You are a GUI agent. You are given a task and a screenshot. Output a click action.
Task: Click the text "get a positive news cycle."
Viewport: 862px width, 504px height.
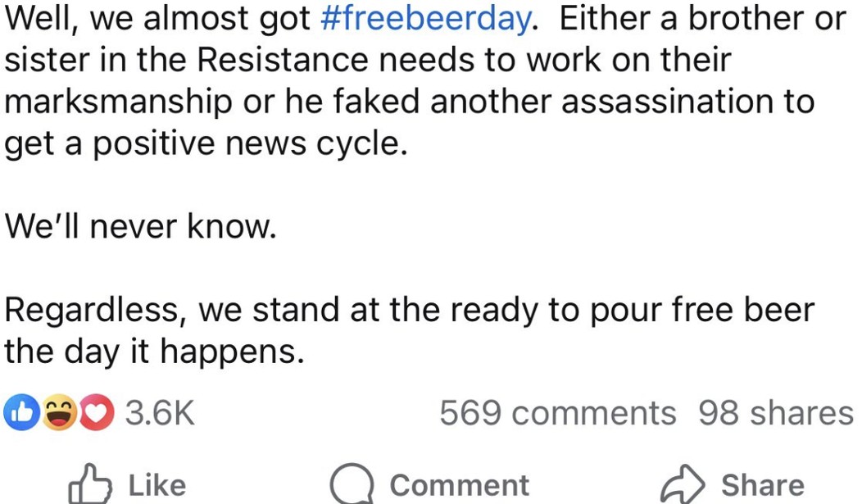206,144
